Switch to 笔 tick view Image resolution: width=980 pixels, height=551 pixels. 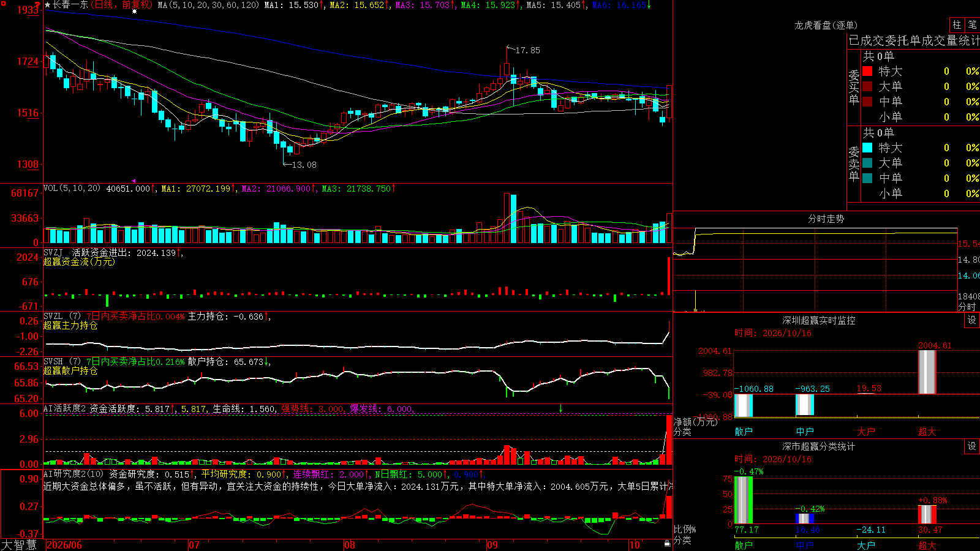coord(972,24)
